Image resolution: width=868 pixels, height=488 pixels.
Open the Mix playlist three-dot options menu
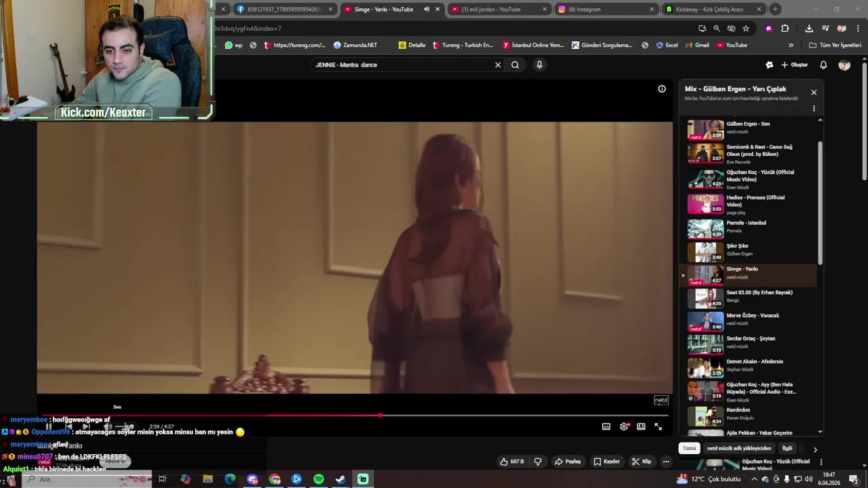(814, 108)
